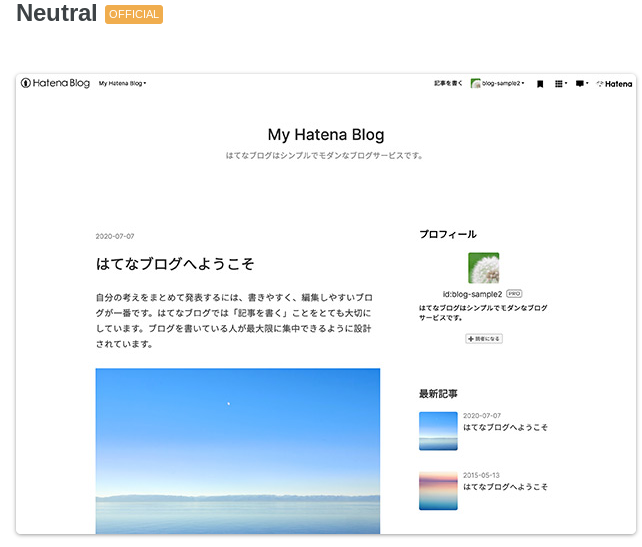Open recent post thumbnail dated 2020-07-07
Viewport: 642px width, 547px height.
click(438, 431)
